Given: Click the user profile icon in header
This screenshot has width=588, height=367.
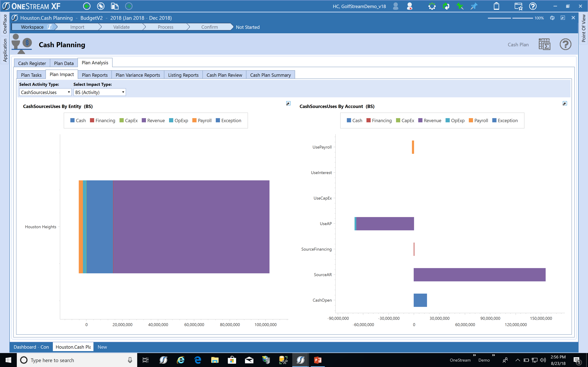Looking at the screenshot, I should 395,6.
